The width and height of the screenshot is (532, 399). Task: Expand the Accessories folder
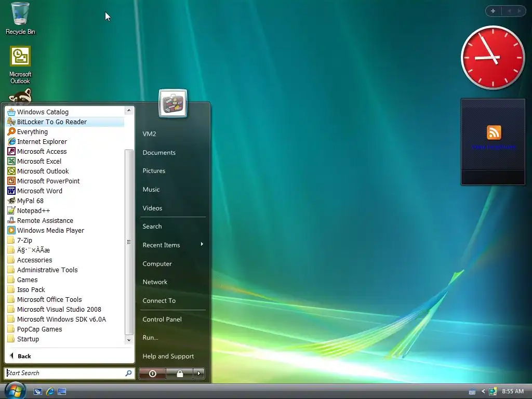point(65,260)
